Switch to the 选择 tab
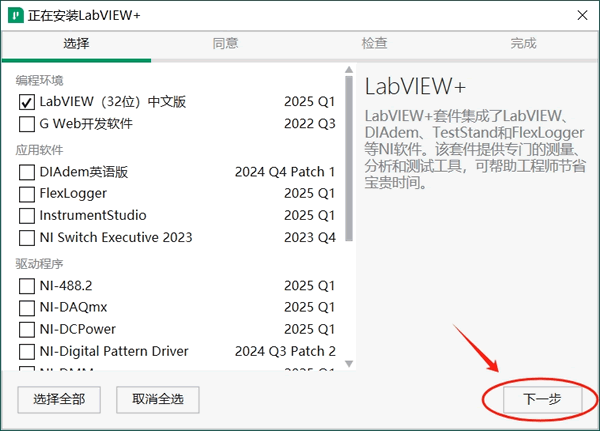Image resolution: width=600 pixels, height=431 pixels. (x=76, y=43)
